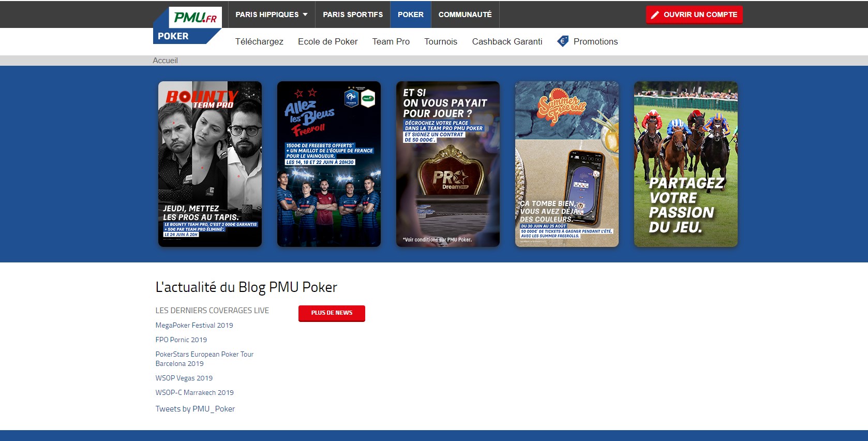Open the Summer Freeroll banner
This screenshot has width=868, height=441.
567,164
